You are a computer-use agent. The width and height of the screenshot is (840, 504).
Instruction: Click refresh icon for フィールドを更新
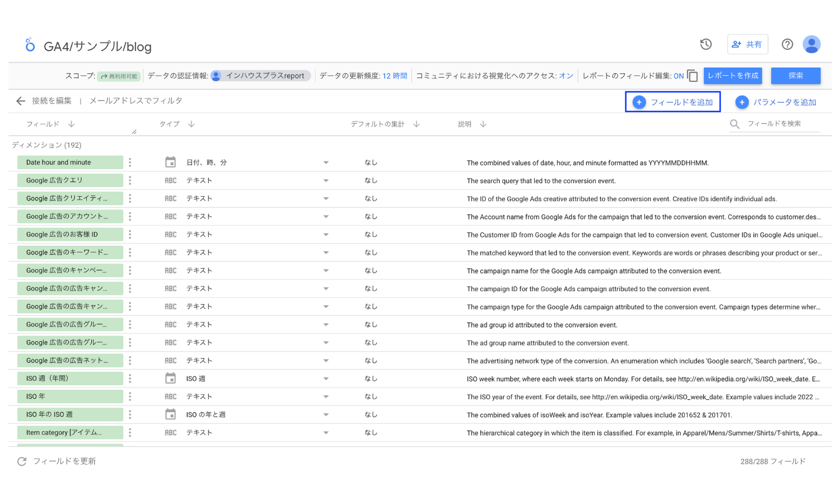tap(22, 461)
